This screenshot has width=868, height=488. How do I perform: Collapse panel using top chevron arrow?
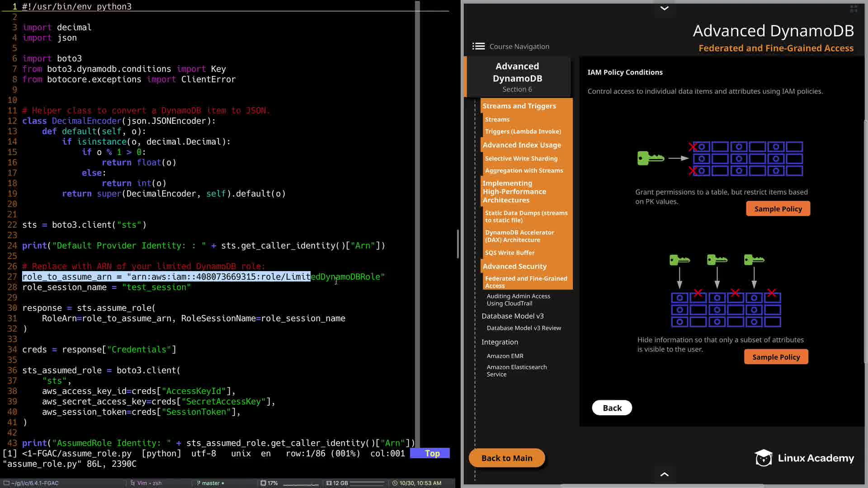(x=664, y=8)
